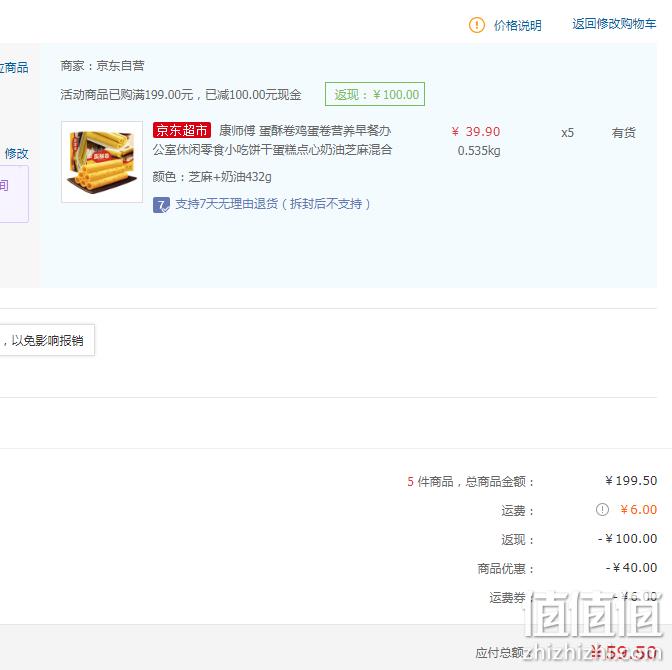Click the orange ¥6.00 shipping fee amount

pos(639,510)
